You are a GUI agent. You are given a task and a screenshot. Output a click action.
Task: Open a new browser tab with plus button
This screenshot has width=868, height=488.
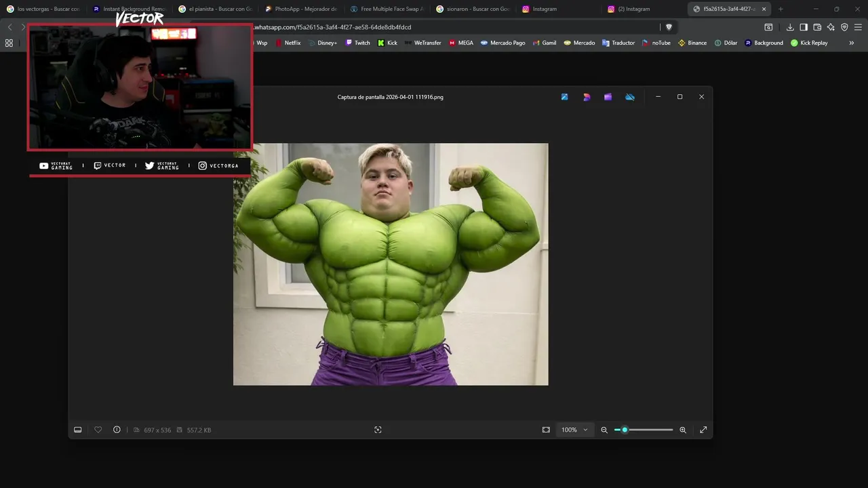pyautogui.click(x=781, y=9)
